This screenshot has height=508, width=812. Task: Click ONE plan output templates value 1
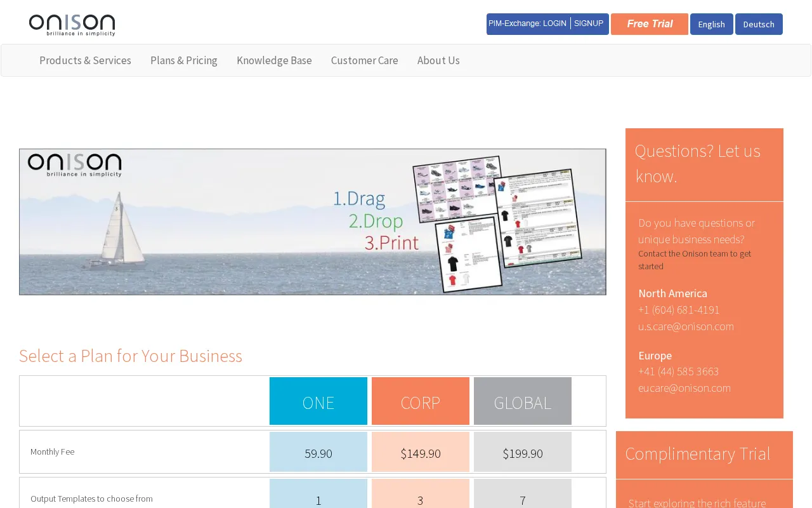[318, 494]
